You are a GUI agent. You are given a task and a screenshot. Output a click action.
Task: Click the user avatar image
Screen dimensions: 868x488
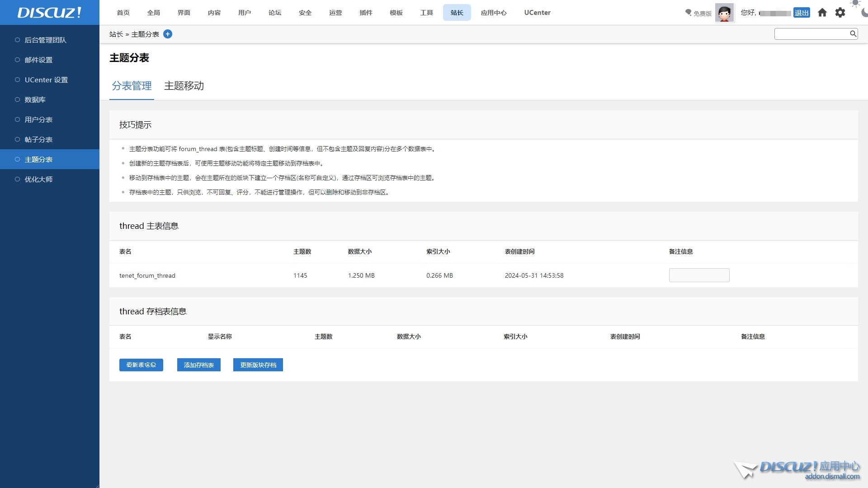tap(724, 13)
